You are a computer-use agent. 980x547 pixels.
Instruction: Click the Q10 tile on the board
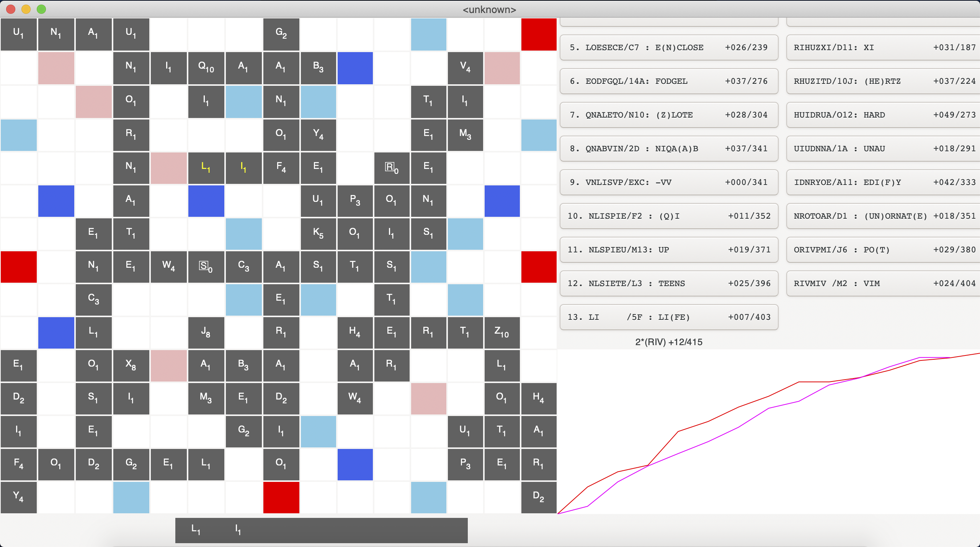[206, 67]
